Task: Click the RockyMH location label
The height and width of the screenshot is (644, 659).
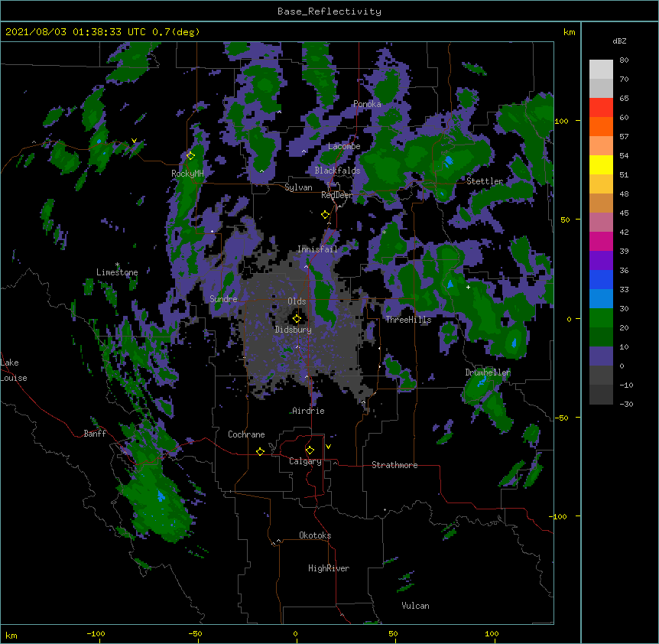Action: tap(187, 174)
